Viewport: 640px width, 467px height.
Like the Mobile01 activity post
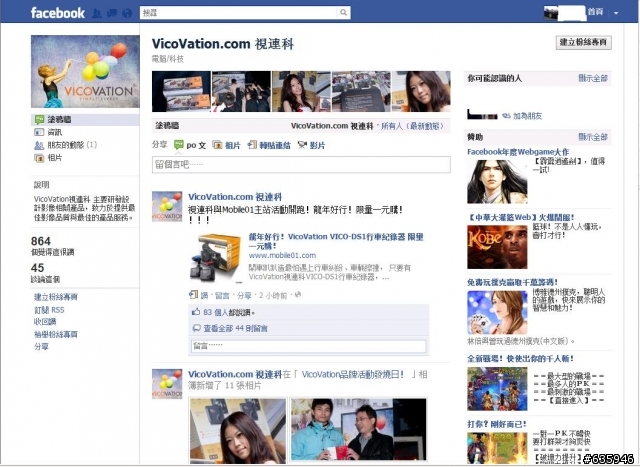(x=204, y=295)
